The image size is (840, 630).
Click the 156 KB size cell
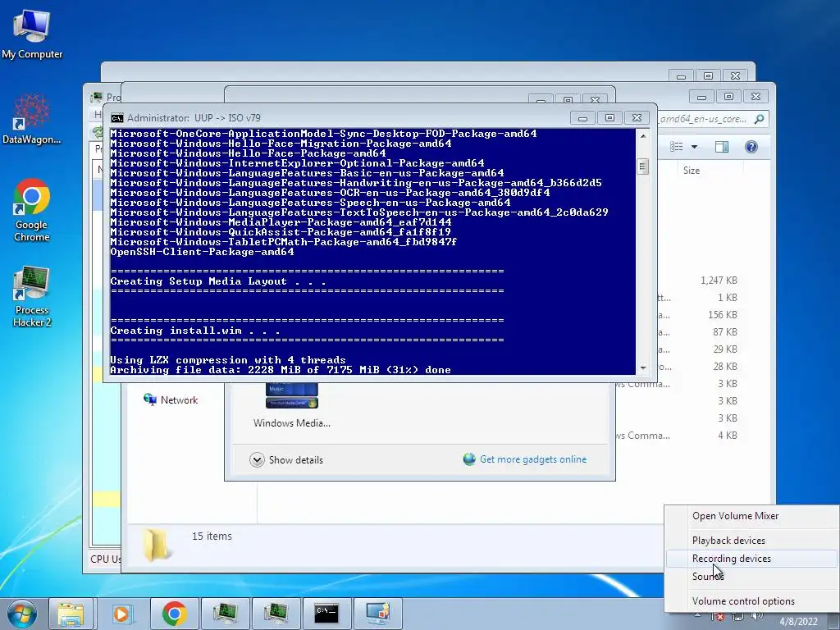point(722,314)
